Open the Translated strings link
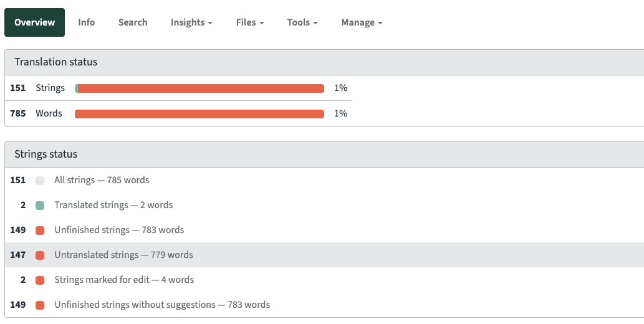Viewport: 644px width, 324px height. point(113,205)
